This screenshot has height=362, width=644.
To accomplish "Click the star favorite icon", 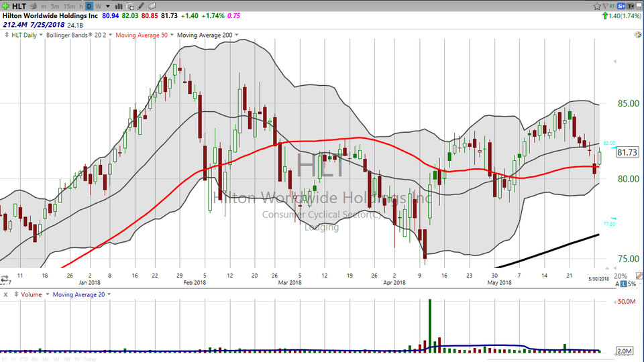I will point(597,6).
